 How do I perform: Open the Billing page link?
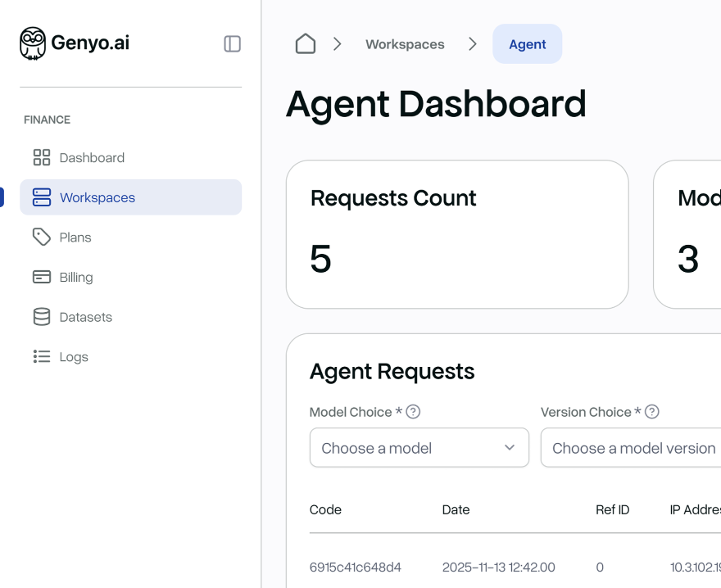coord(76,277)
